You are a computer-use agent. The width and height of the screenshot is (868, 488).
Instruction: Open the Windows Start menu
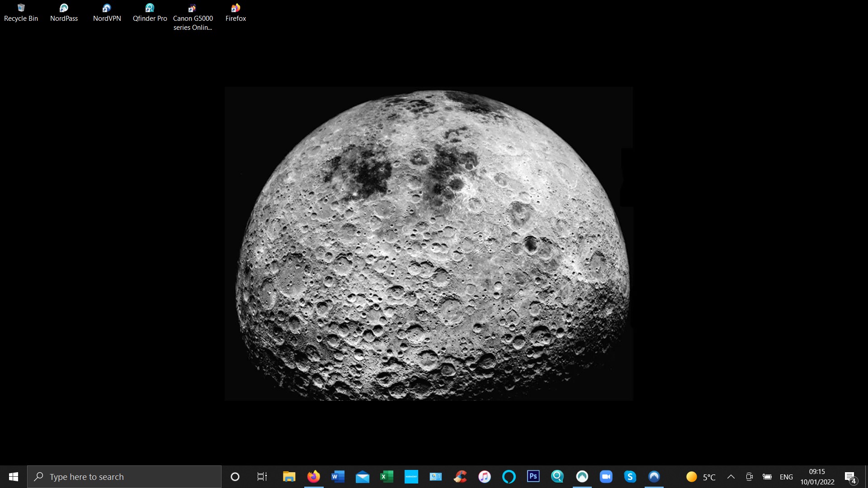coord(14,477)
